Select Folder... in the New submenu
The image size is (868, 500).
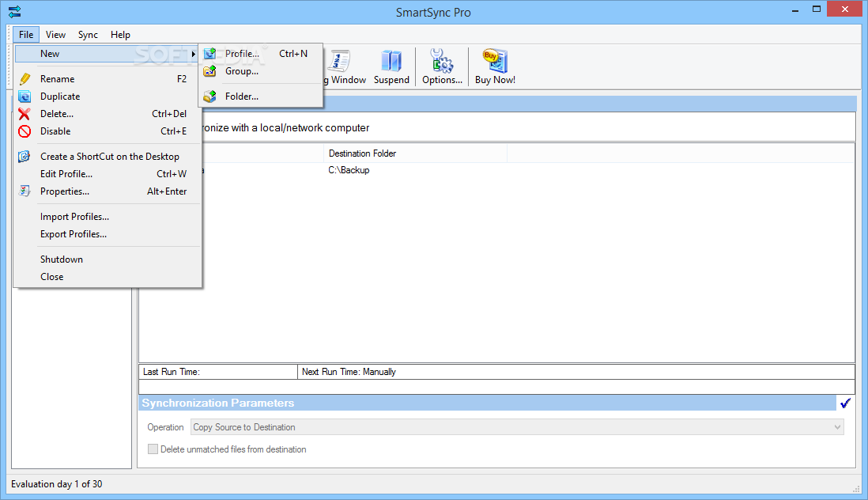point(261,97)
